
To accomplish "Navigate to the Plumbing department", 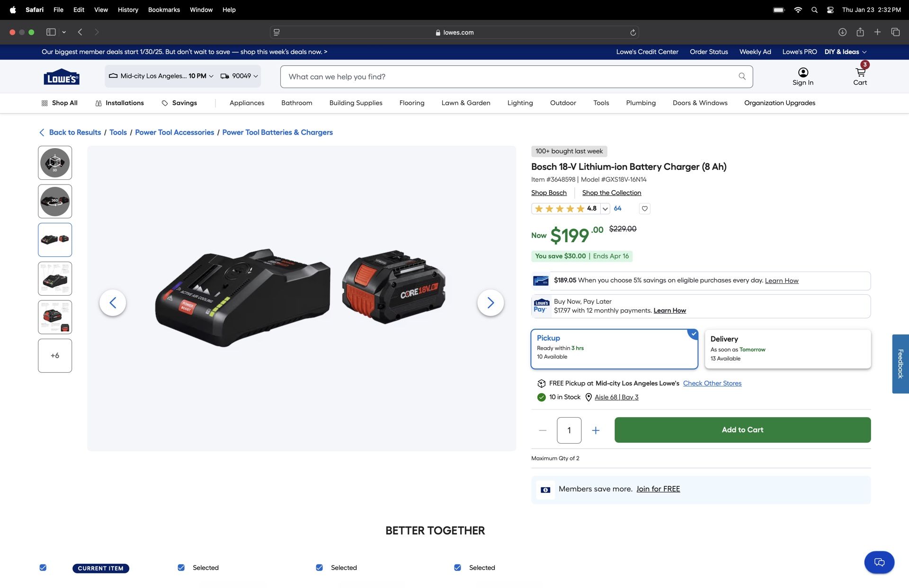I will click(641, 103).
